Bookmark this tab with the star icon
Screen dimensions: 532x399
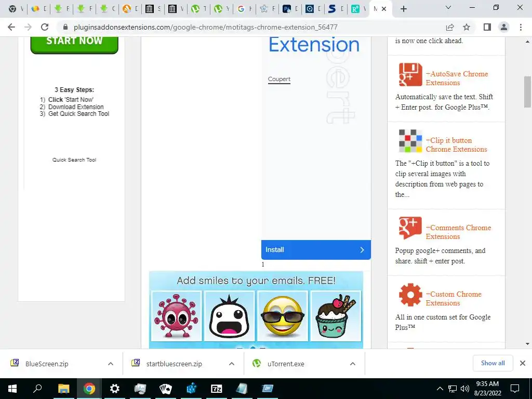(x=467, y=27)
